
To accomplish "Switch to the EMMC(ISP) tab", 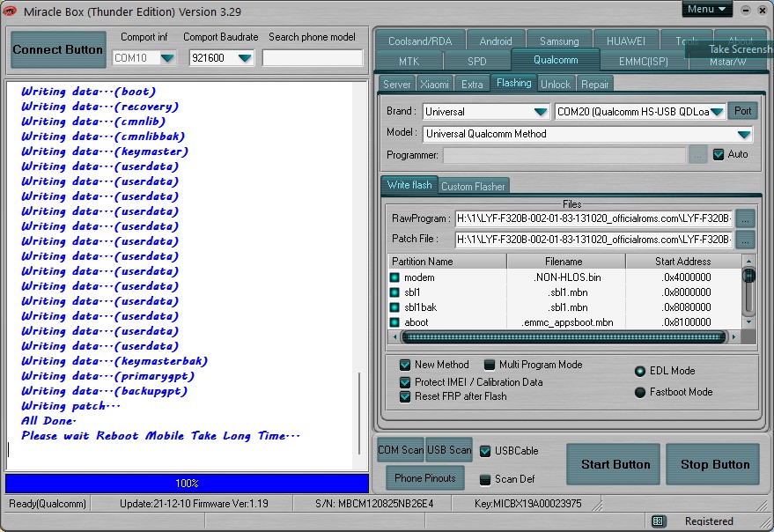I will point(644,62).
